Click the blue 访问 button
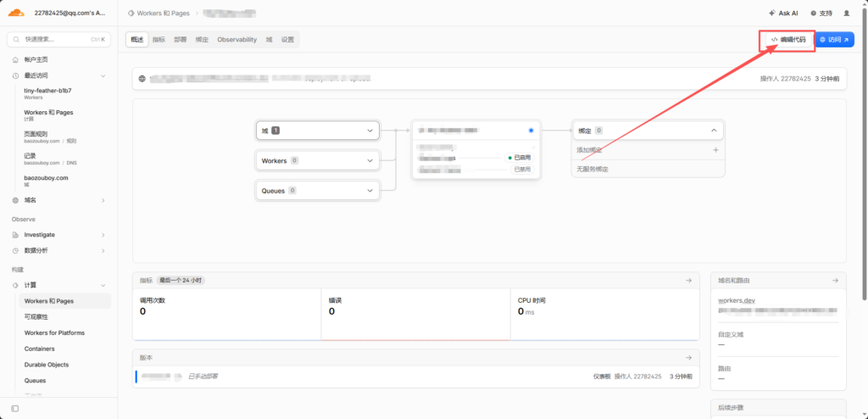 (x=835, y=40)
